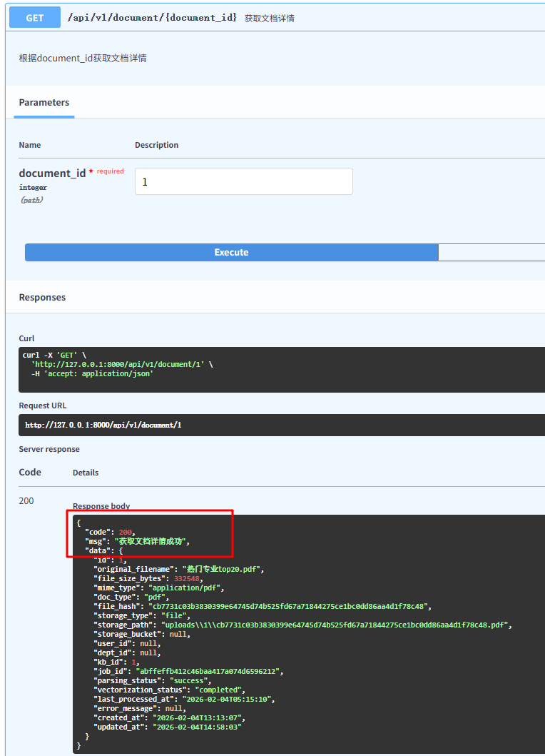Click the Responses section heading
The width and height of the screenshot is (545, 756).
42,297
